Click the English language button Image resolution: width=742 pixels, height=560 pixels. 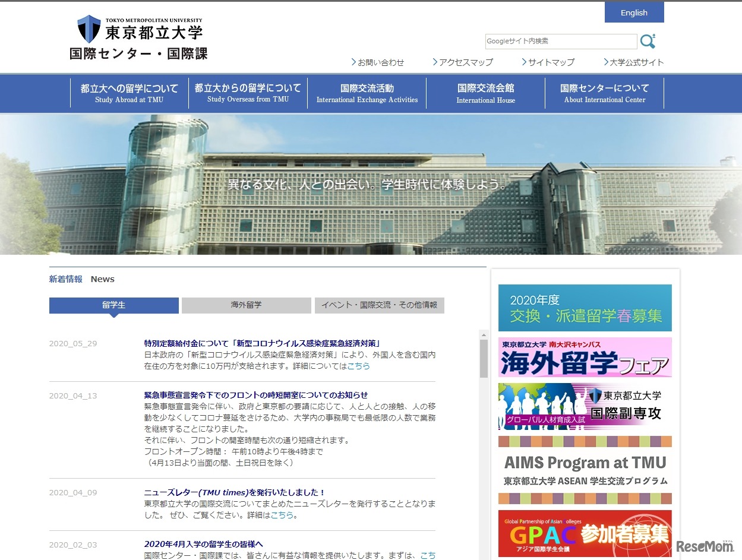(x=633, y=12)
